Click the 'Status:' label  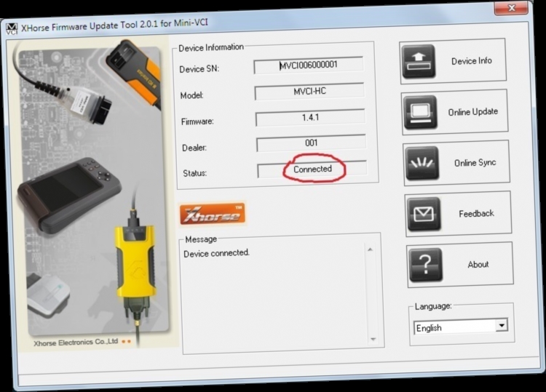(x=195, y=173)
